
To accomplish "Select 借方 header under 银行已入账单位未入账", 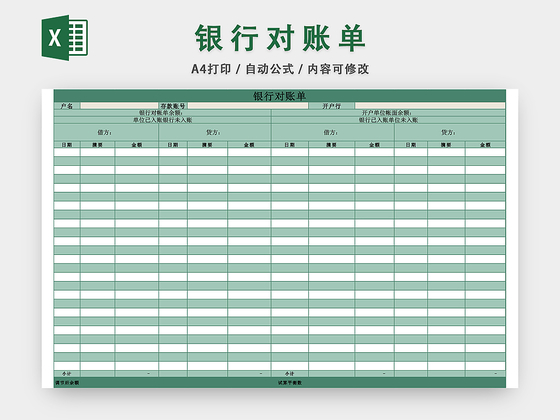I will [333, 132].
